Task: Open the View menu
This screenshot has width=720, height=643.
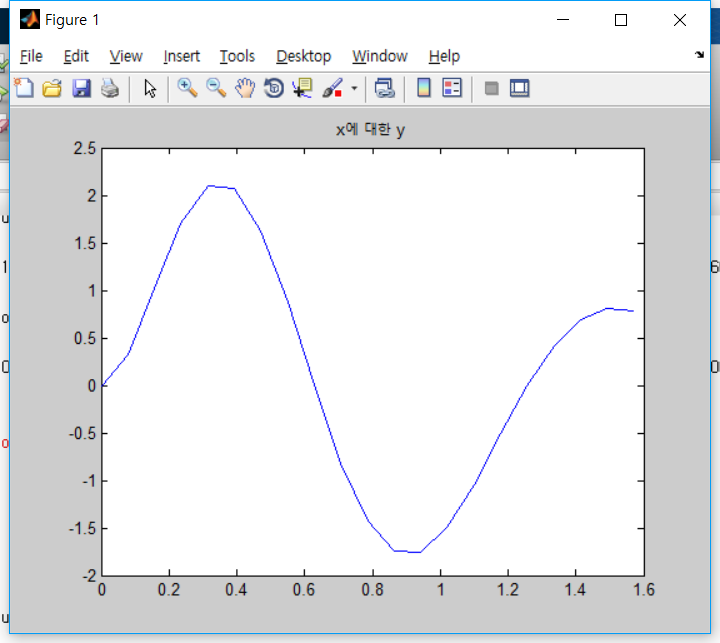Action: tap(126, 56)
